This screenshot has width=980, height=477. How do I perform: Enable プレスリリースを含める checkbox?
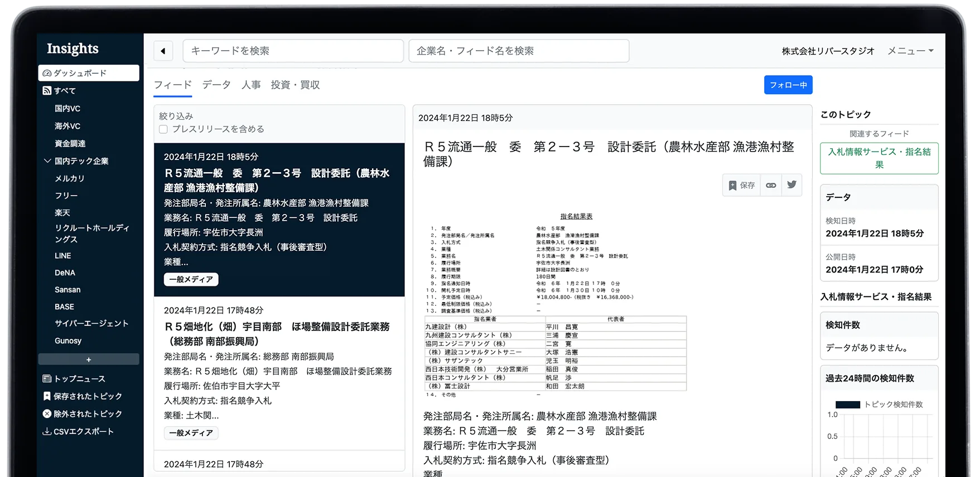(163, 129)
